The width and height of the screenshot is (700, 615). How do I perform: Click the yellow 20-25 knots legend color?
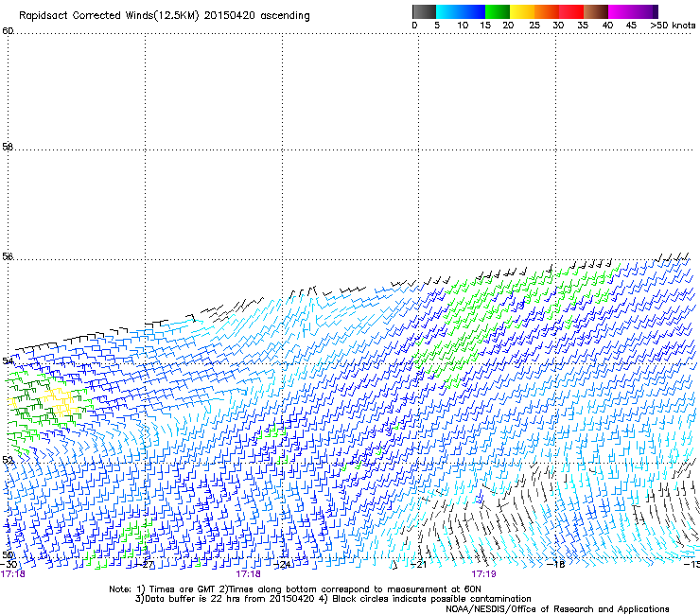click(522, 11)
